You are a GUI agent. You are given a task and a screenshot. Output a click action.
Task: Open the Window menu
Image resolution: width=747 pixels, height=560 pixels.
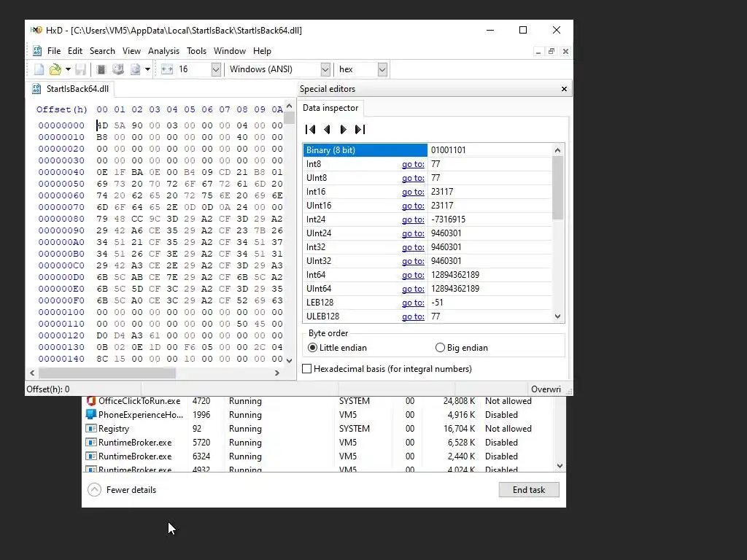tap(230, 51)
